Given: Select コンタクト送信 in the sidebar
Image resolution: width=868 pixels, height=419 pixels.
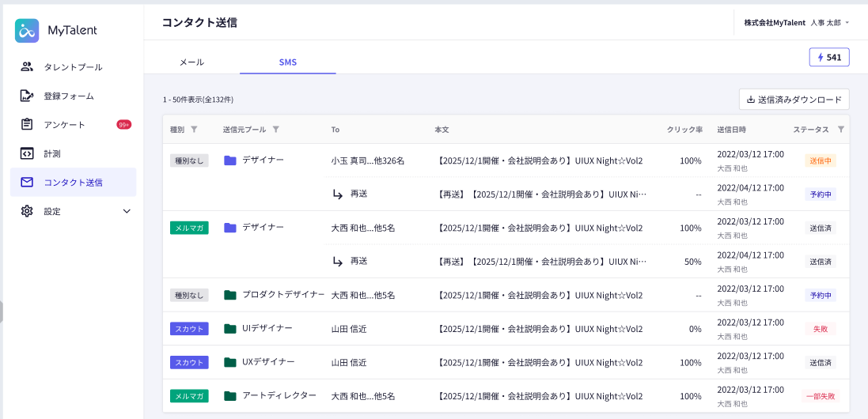Looking at the screenshot, I should [x=73, y=182].
